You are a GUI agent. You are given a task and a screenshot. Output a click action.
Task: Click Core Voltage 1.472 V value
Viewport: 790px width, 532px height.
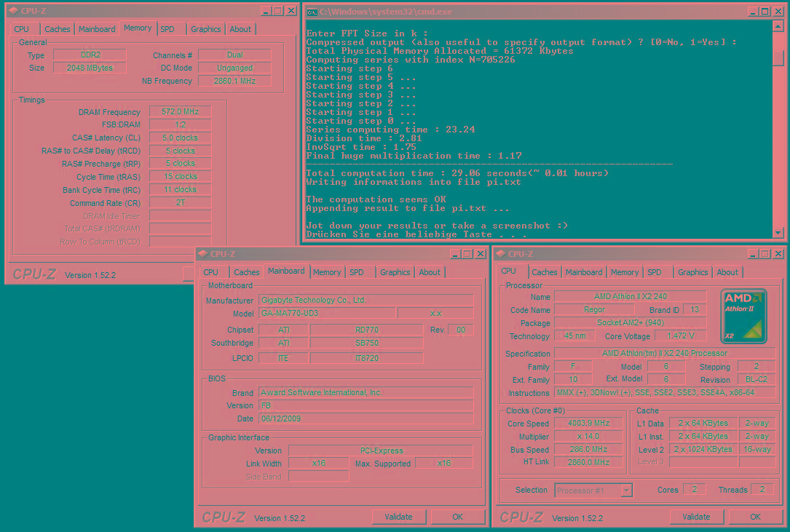[680, 336]
